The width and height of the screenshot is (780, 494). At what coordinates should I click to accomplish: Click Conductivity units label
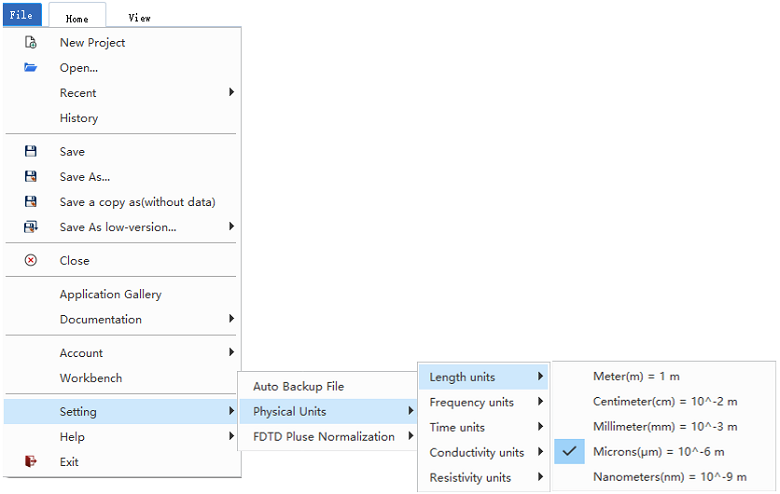(477, 453)
